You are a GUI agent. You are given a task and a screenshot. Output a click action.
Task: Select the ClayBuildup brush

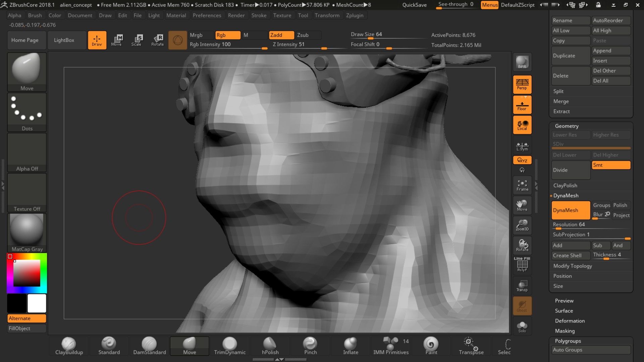69,346
